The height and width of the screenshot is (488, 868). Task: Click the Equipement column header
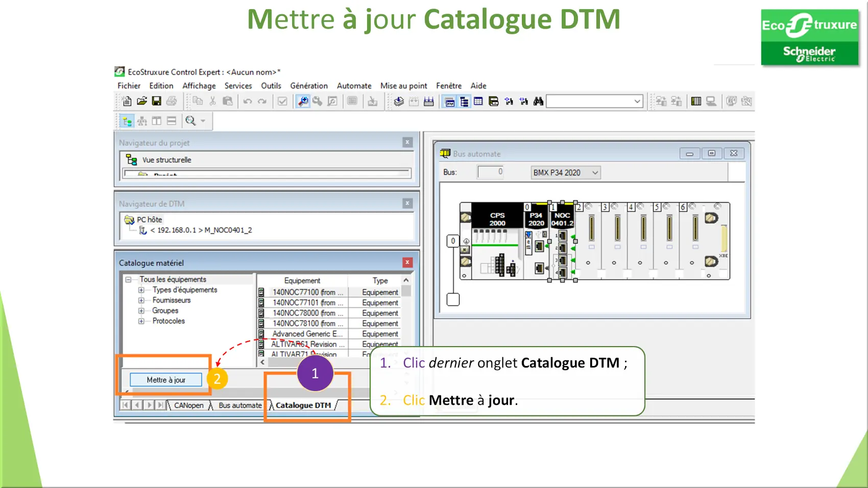click(x=302, y=281)
